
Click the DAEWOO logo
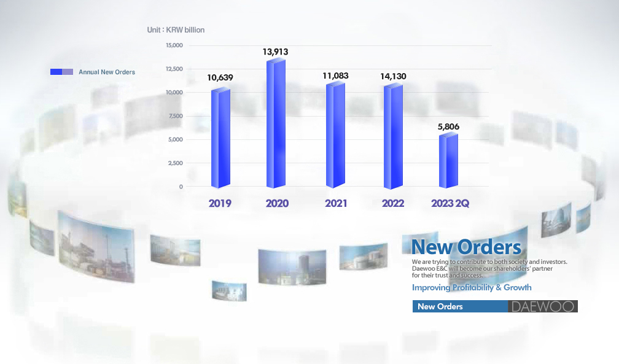coord(543,306)
